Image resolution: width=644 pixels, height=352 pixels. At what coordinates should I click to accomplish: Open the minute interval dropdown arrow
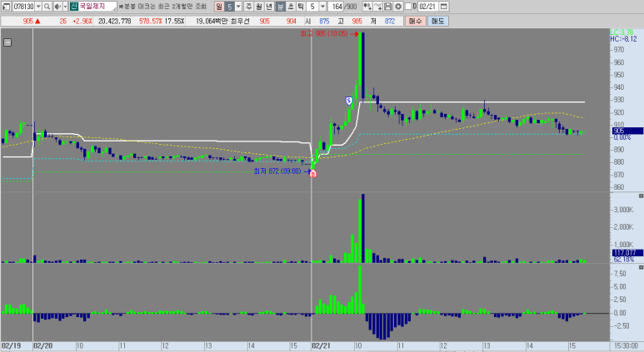tap(322, 7)
